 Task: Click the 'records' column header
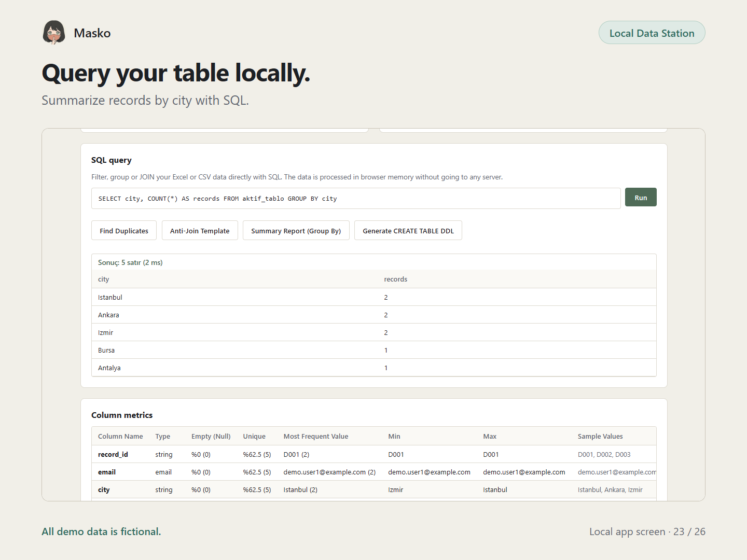[x=396, y=279]
